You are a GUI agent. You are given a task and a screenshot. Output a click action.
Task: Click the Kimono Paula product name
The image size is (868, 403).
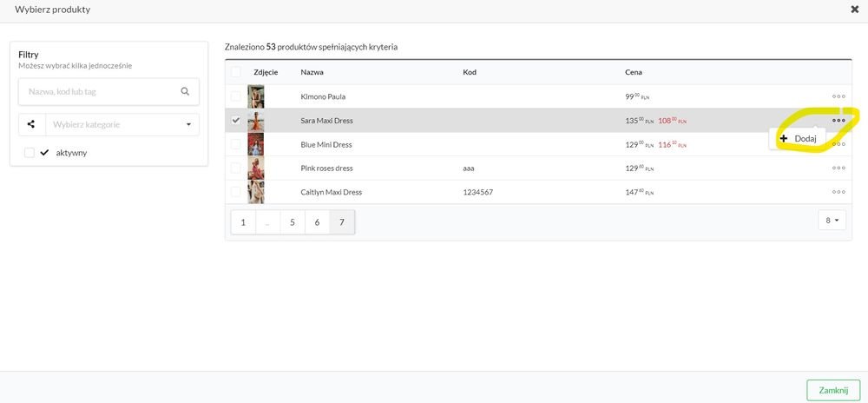323,96
